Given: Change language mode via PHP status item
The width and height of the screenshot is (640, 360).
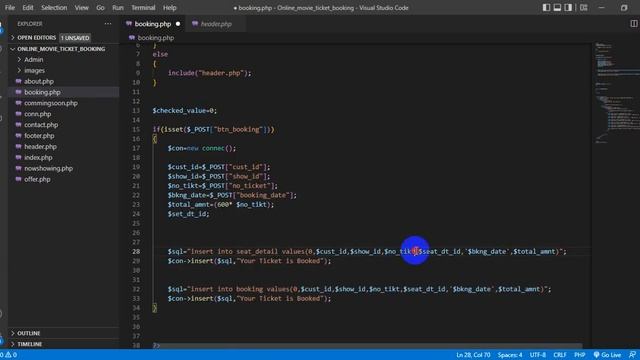Looking at the screenshot, I should tap(580, 355).
